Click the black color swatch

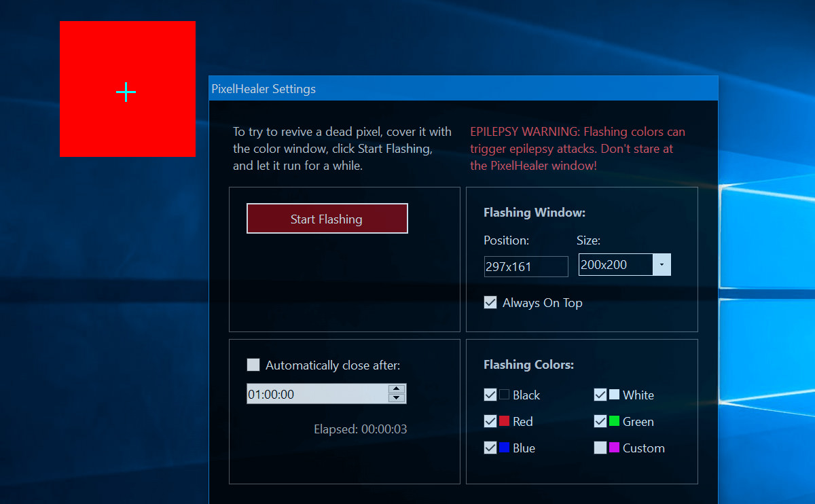[x=504, y=395]
